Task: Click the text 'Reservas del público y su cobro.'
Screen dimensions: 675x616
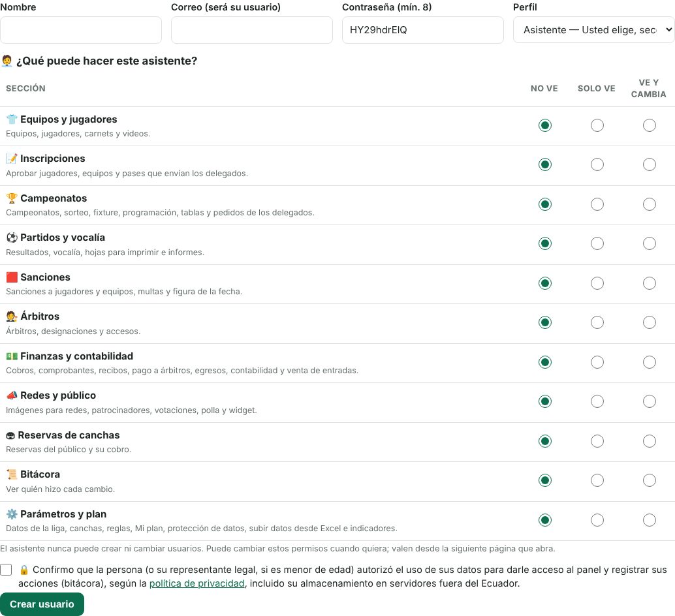Action: pyautogui.click(x=69, y=450)
